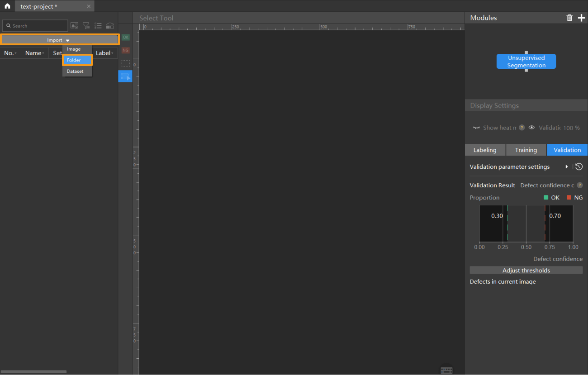Open help for Defect confidence
The image size is (588, 375).
click(580, 185)
